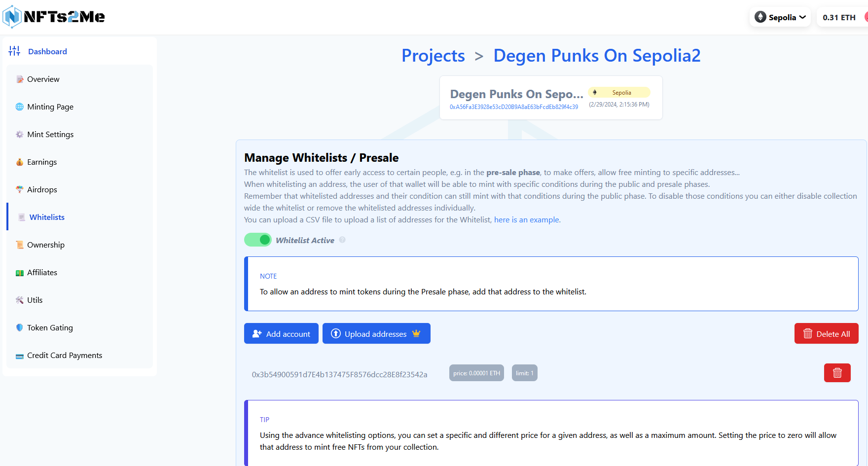868x466 pixels.
Task: Click the Credit Card Payments card icon
Action: pyautogui.click(x=20, y=356)
